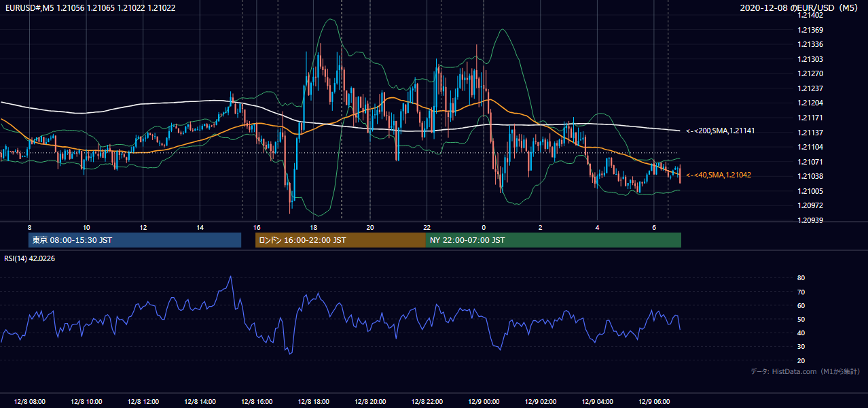Click hour tick 10 below the price chart

coord(86,227)
